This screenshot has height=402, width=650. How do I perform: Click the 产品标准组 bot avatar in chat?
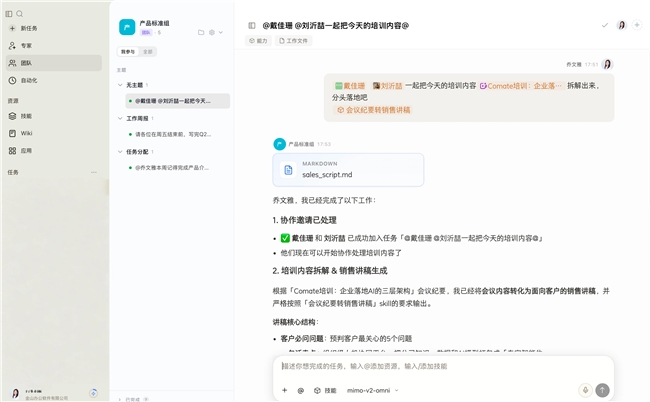tap(279, 144)
